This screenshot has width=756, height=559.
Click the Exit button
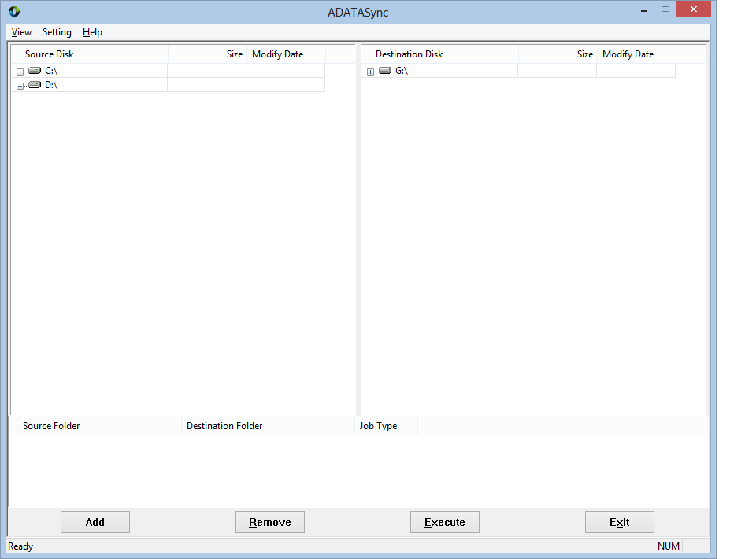pos(620,522)
